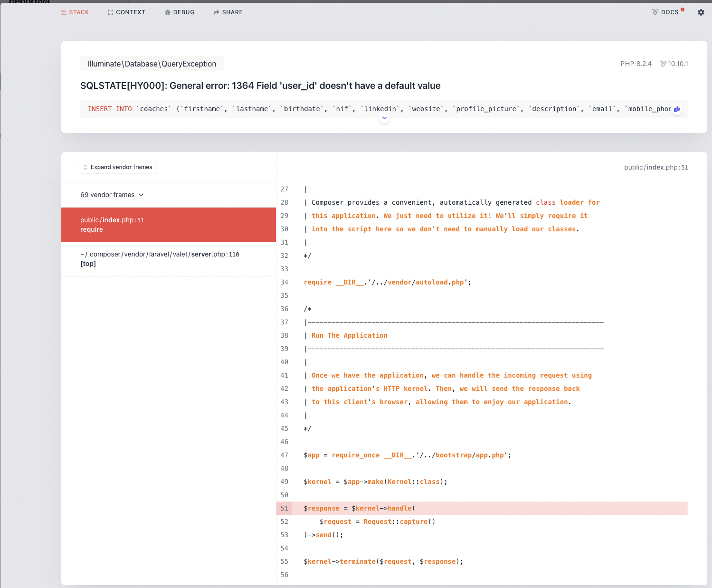712x588 pixels.
Task: Toggle Expand vendor frames
Action: click(x=118, y=167)
